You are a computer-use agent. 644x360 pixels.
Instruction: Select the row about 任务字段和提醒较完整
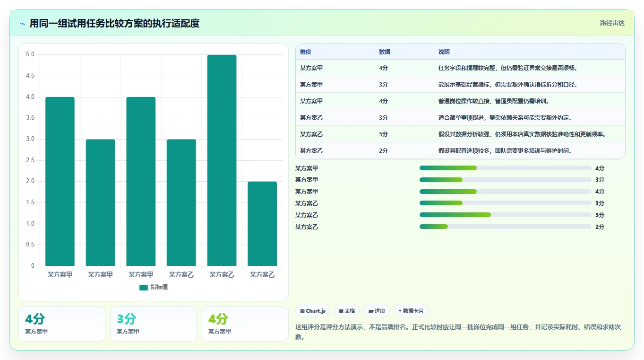[x=460, y=68]
